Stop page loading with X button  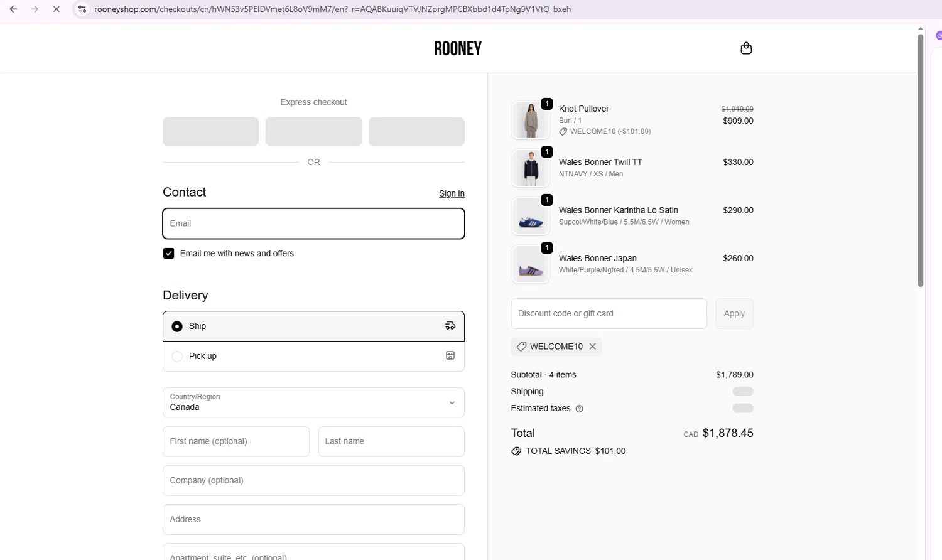click(x=56, y=9)
